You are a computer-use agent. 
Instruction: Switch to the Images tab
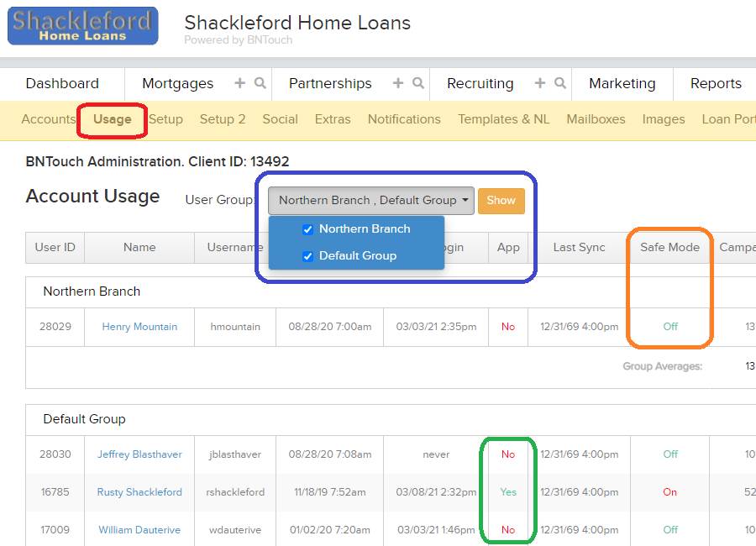coord(664,119)
